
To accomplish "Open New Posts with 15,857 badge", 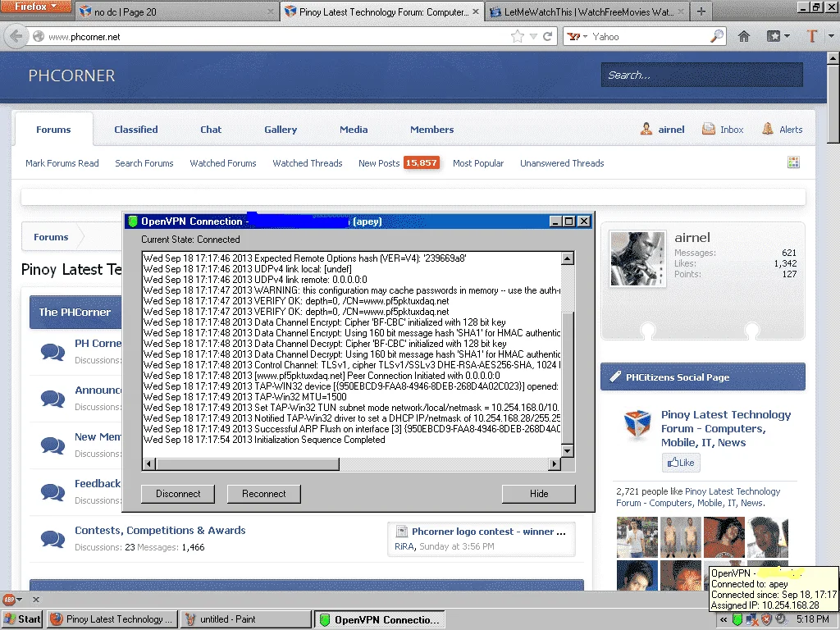I will (x=399, y=163).
